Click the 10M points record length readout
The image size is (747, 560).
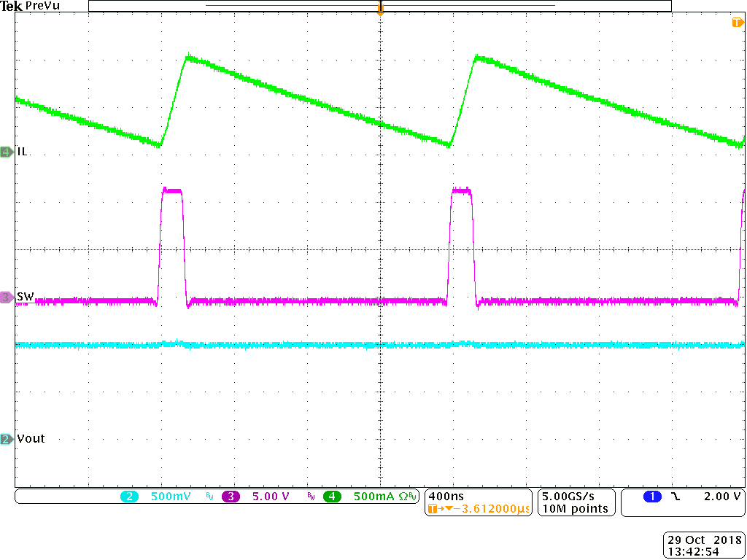576,508
